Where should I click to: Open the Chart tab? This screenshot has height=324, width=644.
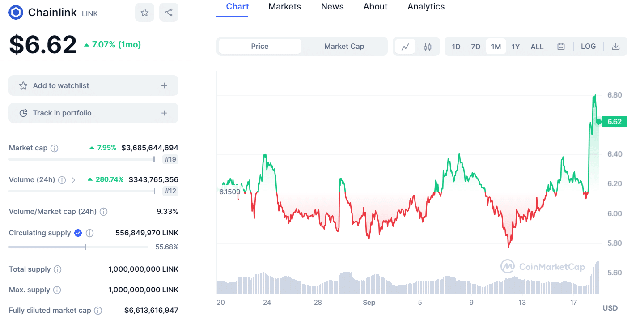point(237,7)
